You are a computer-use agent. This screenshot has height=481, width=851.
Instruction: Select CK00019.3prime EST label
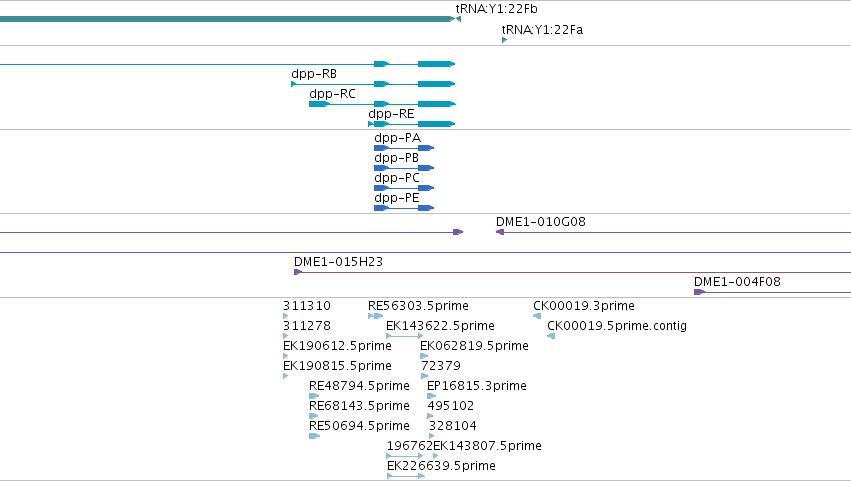tap(584, 306)
